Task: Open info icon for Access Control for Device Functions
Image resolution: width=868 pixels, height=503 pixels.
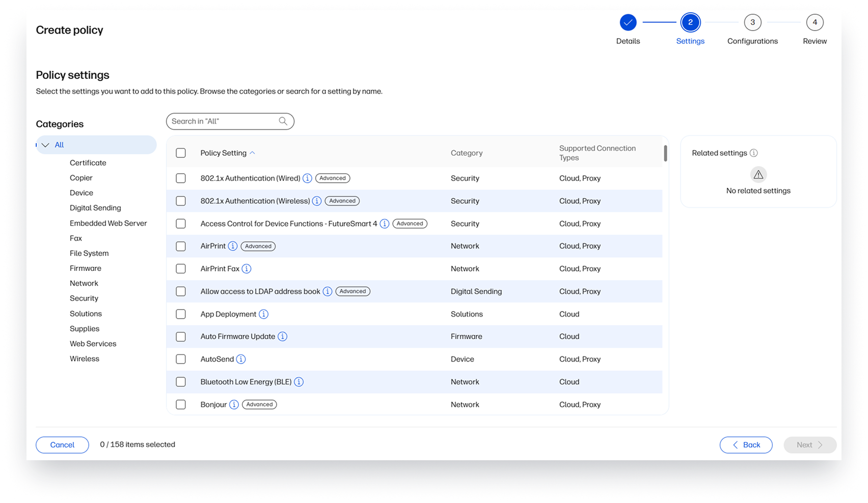Action: point(385,223)
